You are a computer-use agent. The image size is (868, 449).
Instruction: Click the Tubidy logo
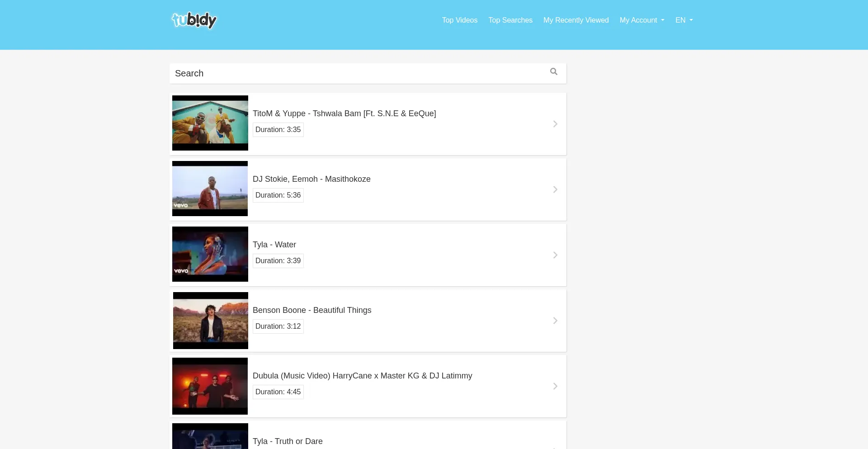(194, 20)
